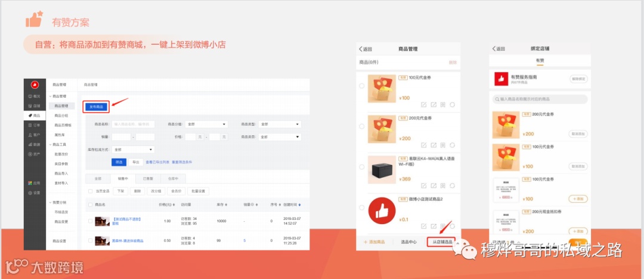The width and height of the screenshot is (644, 279).
Task: Click the 商品名称 input field
Action: point(133,124)
